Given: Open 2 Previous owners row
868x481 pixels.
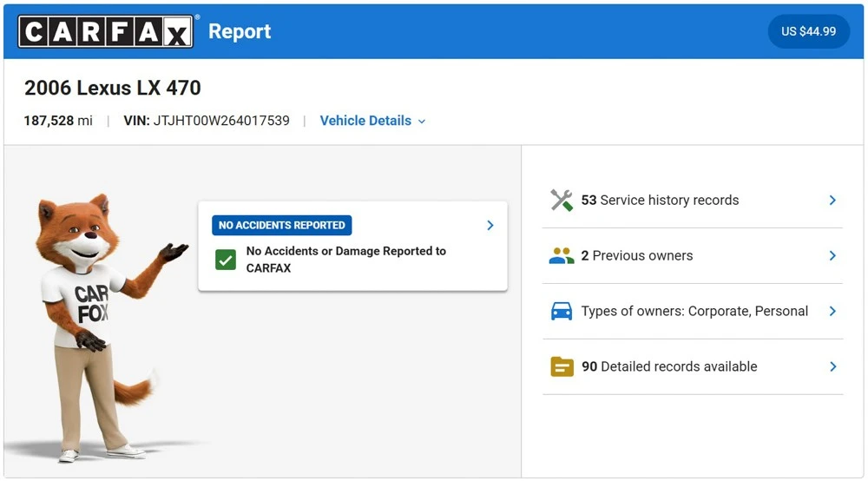Looking at the screenshot, I should pos(692,256).
